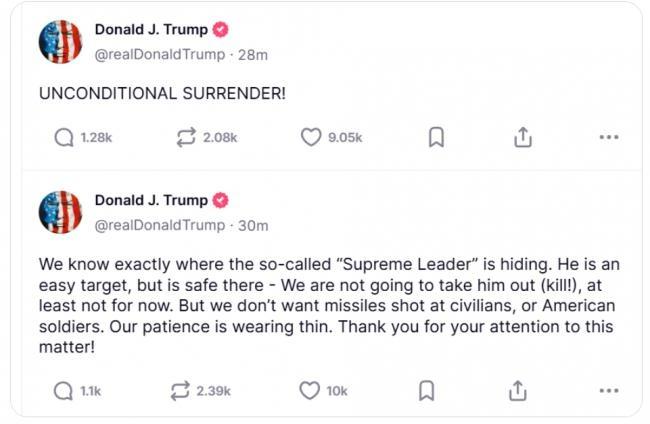
Task: Open profile avatar on first post
Action: 60,41
